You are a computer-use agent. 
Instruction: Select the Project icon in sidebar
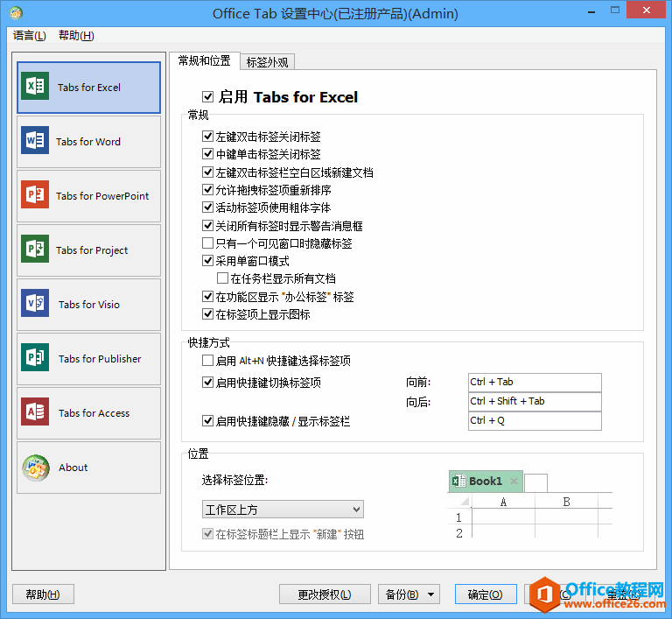(35, 249)
